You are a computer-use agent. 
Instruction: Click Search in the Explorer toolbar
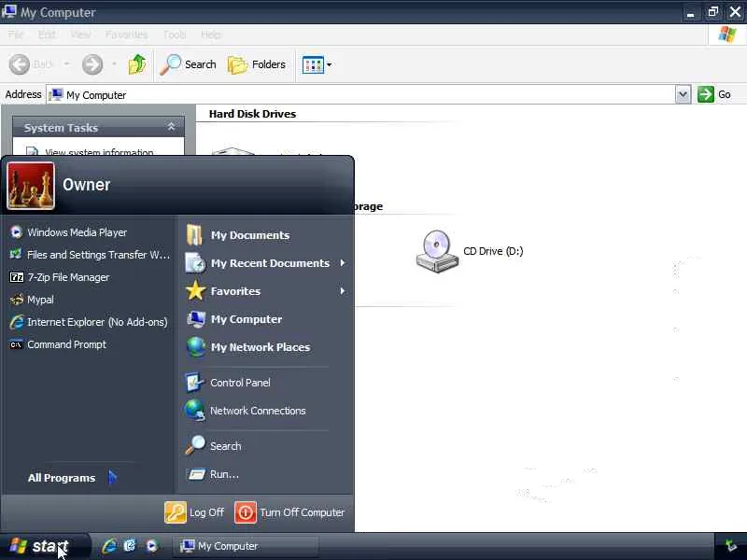189,64
